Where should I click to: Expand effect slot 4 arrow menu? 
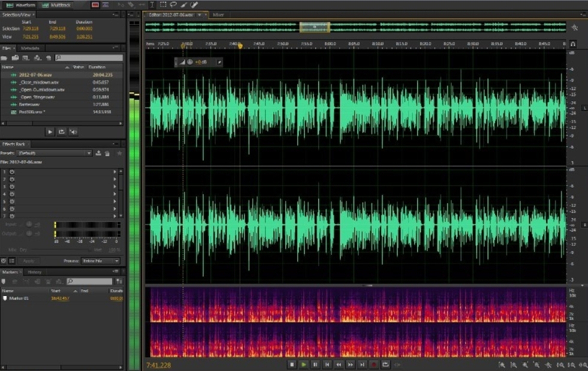pos(114,194)
